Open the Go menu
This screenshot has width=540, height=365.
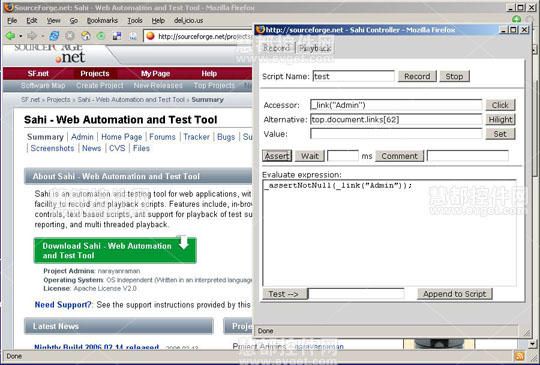pyautogui.click(x=74, y=21)
